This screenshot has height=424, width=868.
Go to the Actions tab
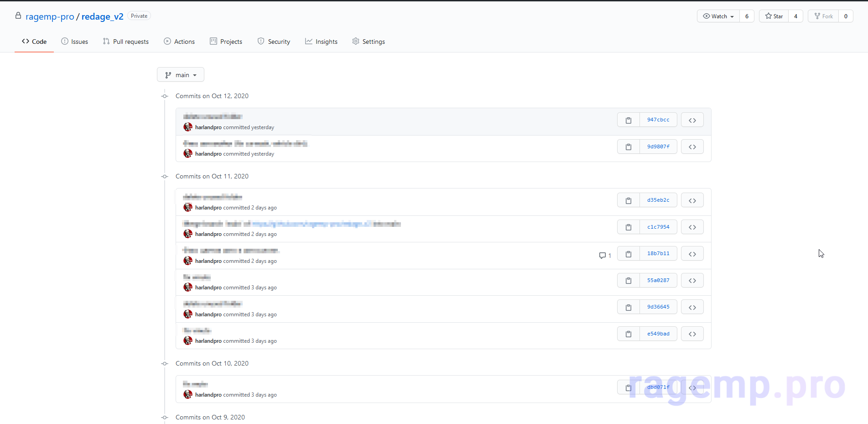tap(179, 42)
